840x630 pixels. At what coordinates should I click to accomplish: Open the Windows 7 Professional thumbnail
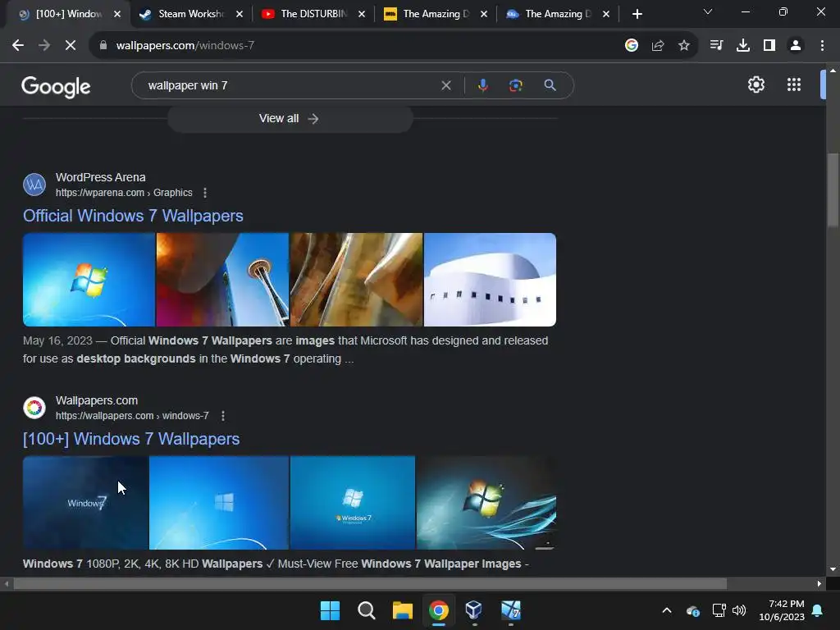pos(353,503)
